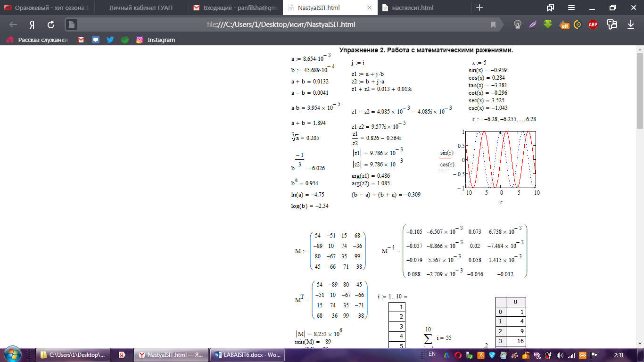Click the 'x := 5' assignment
This screenshot has height=362, width=644.
click(x=479, y=63)
